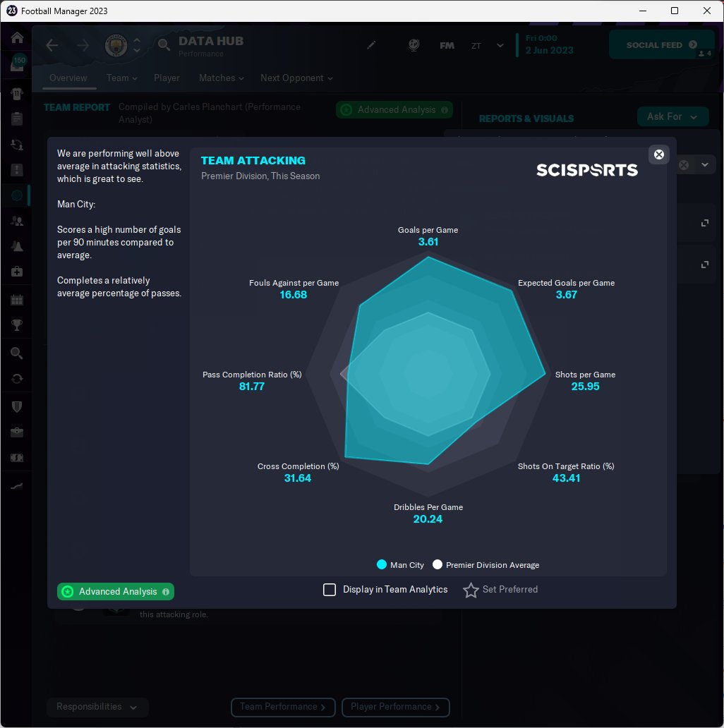Click Cross Completion value 31.64

(298, 478)
